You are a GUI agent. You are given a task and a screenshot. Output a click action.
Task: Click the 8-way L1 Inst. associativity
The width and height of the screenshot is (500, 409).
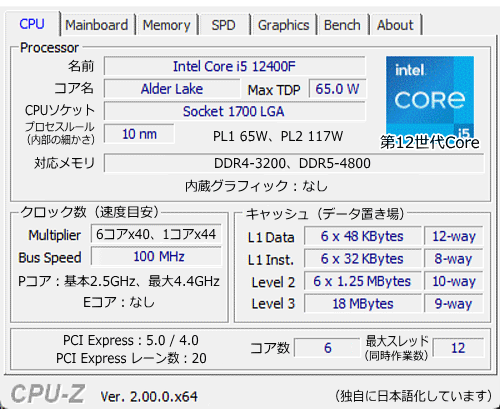454,259
